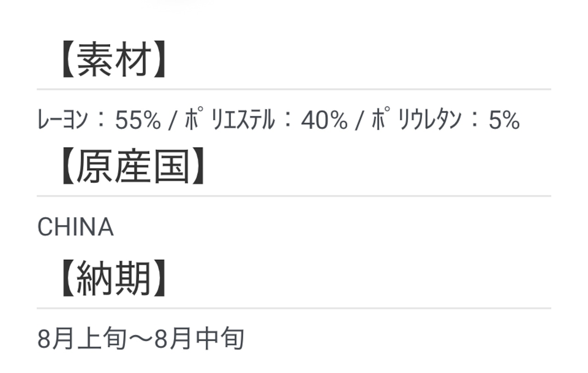Click the gray element at top edge
588x373 pixels.
coord(176,1)
